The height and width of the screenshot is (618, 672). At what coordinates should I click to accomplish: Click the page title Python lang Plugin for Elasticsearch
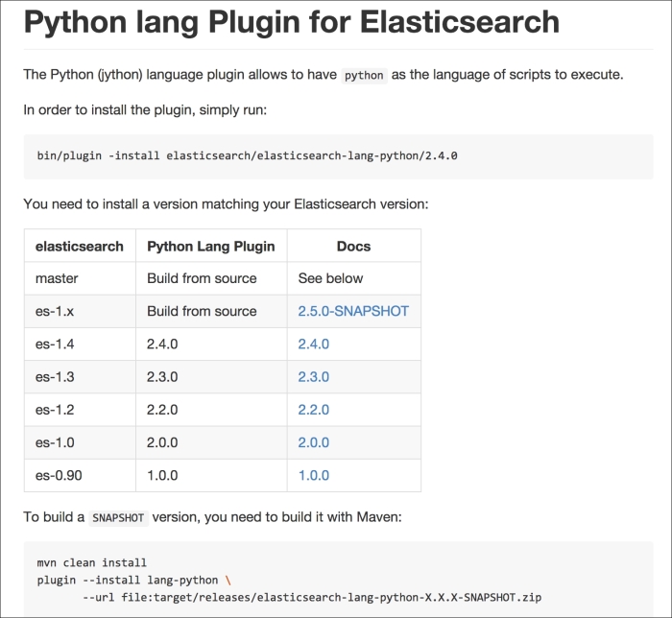[x=292, y=22]
